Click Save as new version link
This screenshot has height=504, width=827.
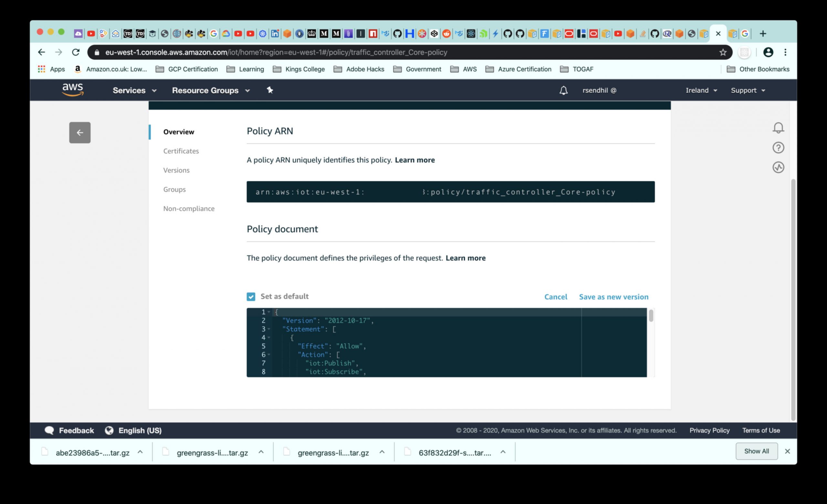click(x=613, y=297)
